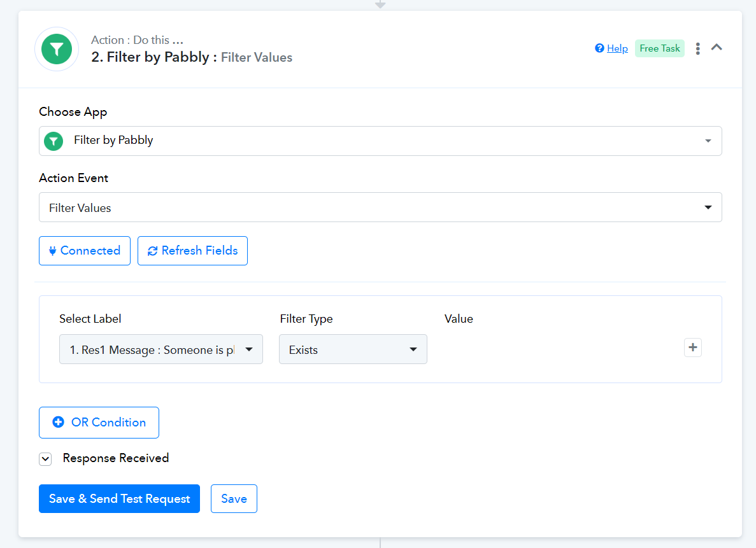
Task: Click the Free Task badge
Action: [660, 48]
